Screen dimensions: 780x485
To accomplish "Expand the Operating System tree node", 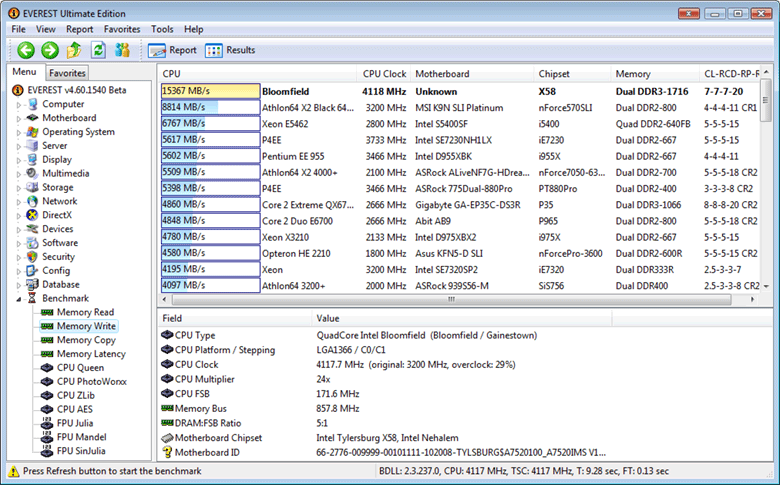I will pos(19,133).
